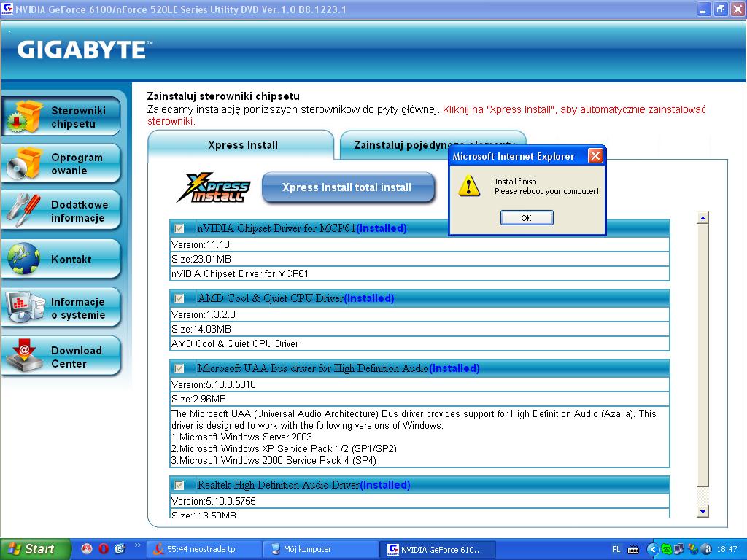Close the Microsoft Internet Explorer dialog
Screen dimensions: 747x560
coord(595,156)
